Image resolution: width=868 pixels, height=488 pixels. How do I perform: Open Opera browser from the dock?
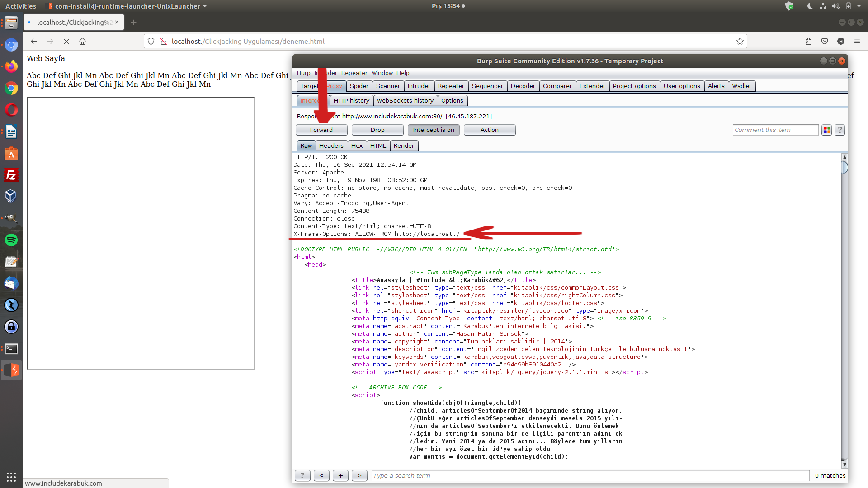[11, 110]
